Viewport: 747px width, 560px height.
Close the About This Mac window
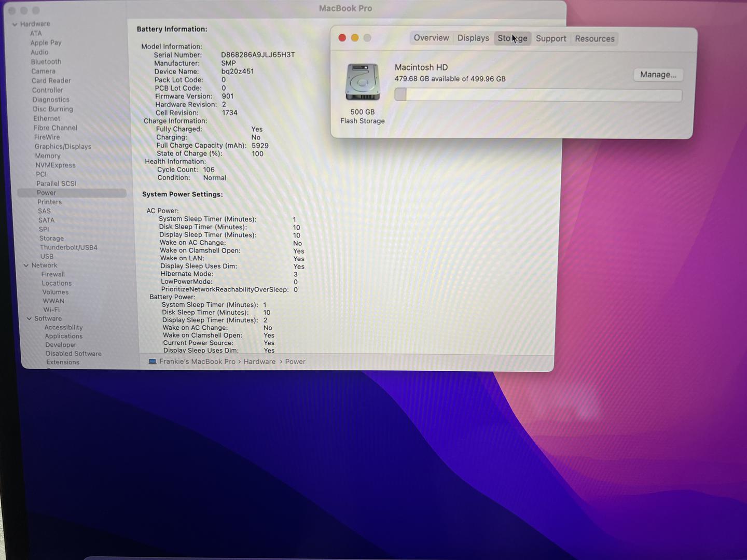click(x=342, y=38)
